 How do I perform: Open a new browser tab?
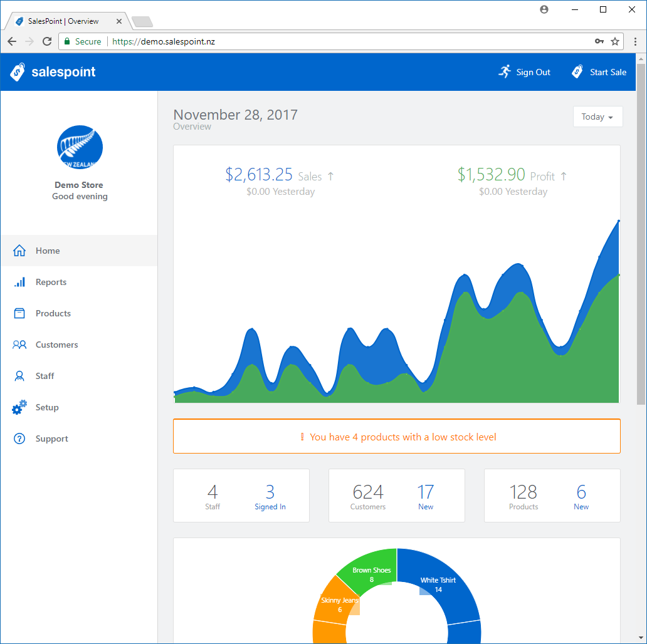tap(143, 21)
